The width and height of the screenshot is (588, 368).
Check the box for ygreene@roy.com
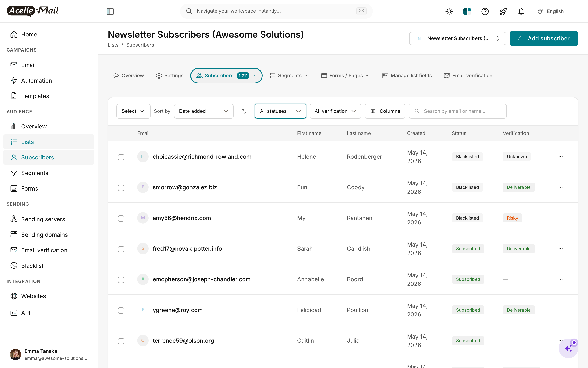tap(121, 310)
